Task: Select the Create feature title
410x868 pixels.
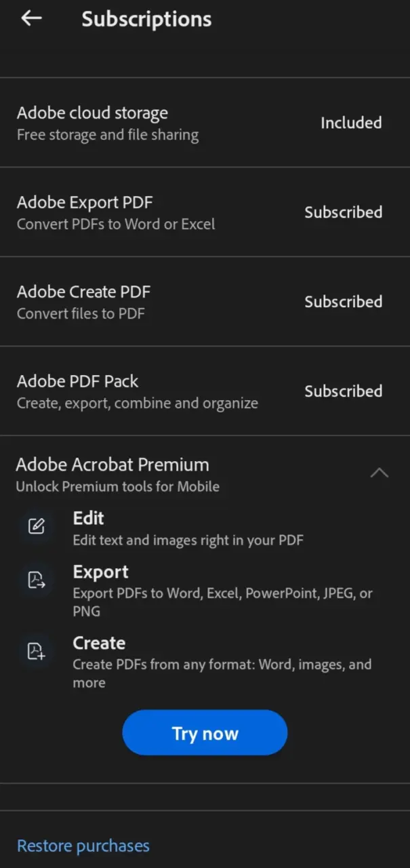Action: pos(99,643)
